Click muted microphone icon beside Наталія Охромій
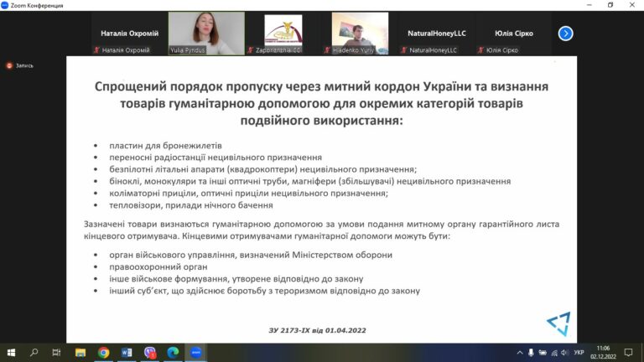644x362 pixels. [x=96, y=50]
